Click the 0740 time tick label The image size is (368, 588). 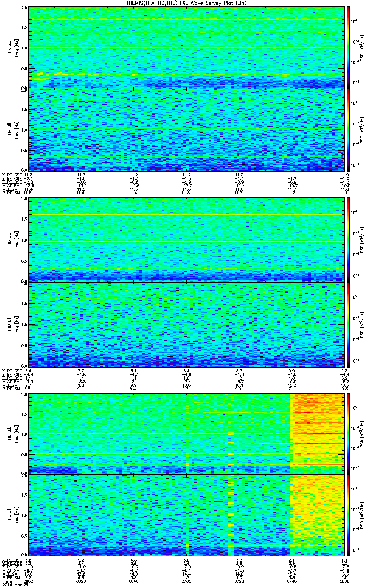291,581
